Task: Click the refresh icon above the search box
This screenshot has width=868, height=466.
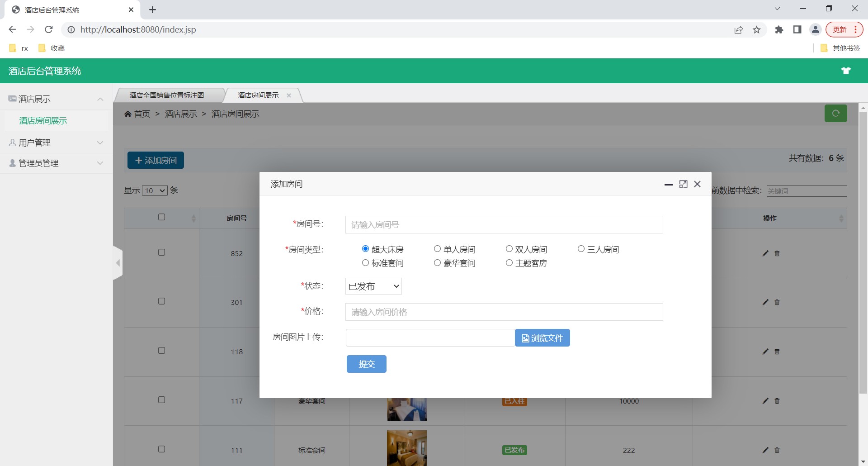Action: pos(836,113)
